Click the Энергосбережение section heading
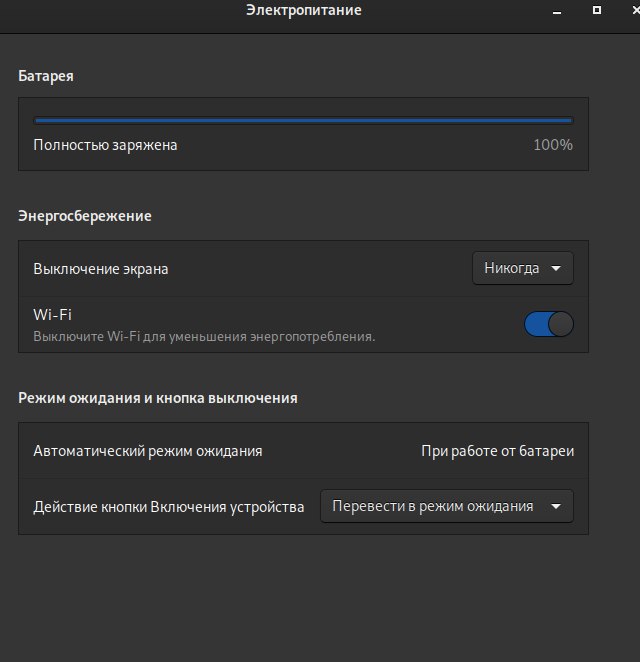The image size is (640, 662). coord(85,216)
